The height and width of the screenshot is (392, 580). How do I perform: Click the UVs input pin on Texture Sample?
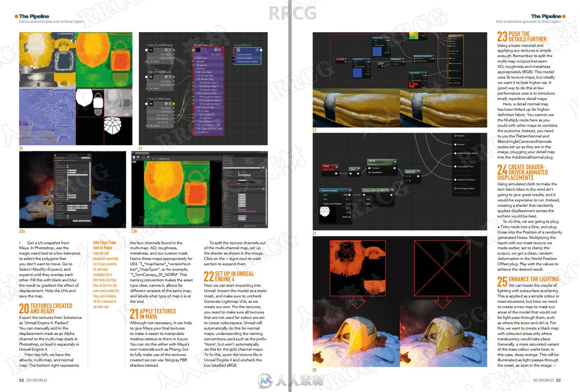(321, 195)
